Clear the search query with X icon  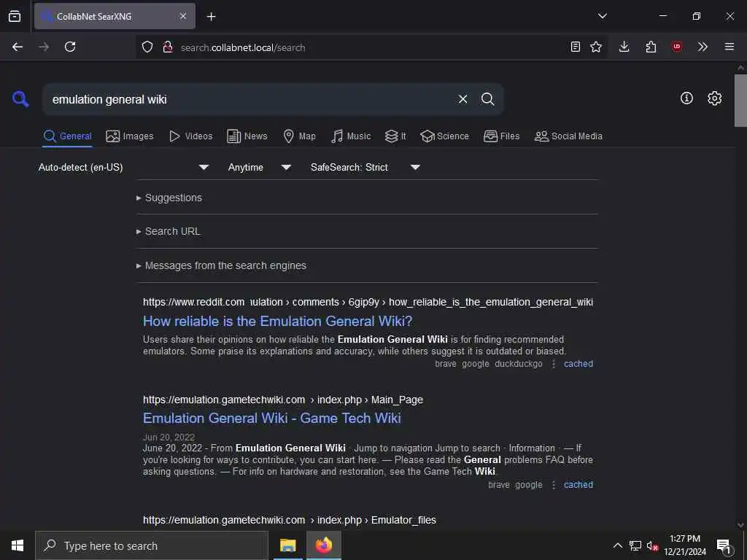point(462,99)
